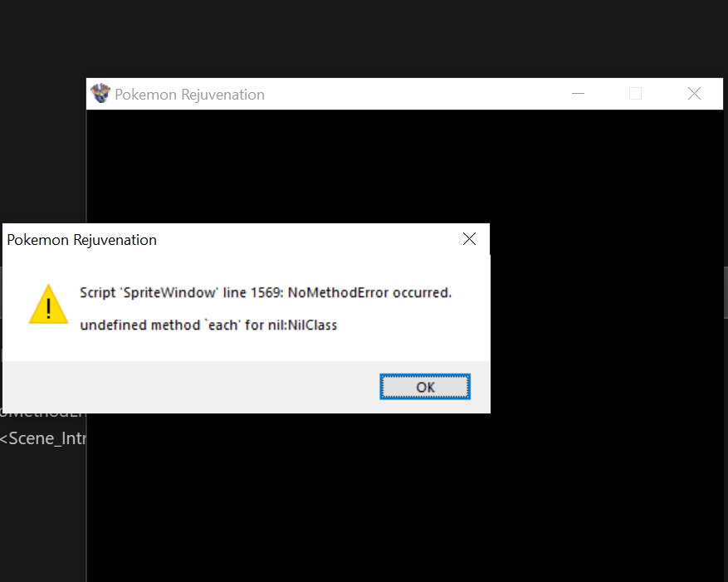Click the game window title bar text
Viewport: 728px width, 582px height.
click(189, 95)
